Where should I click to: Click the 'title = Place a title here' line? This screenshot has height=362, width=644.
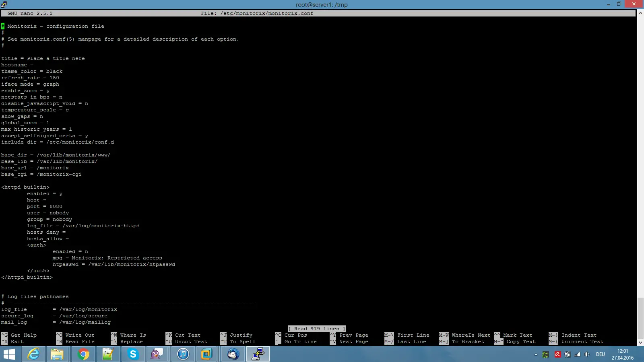point(43,58)
